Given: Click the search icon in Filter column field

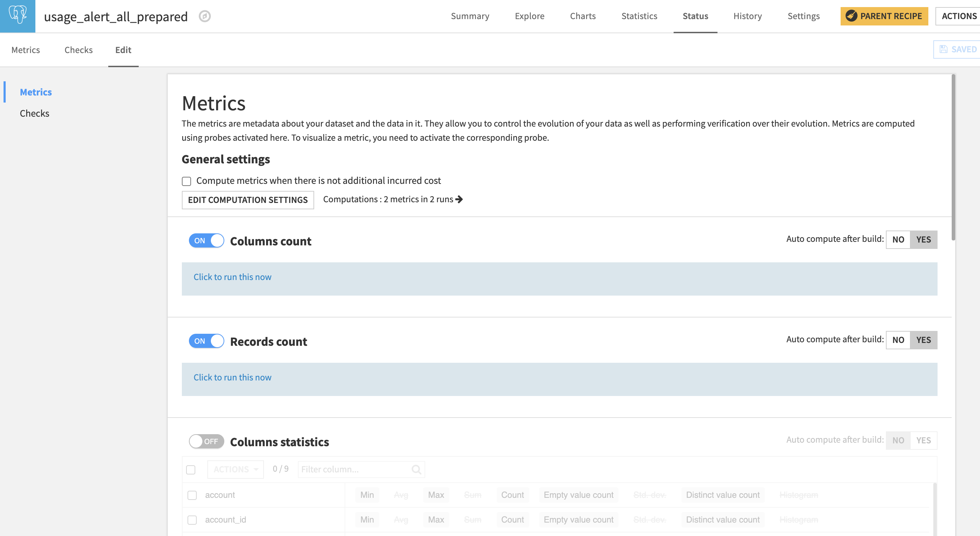Looking at the screenshot, I should point(416,470).
